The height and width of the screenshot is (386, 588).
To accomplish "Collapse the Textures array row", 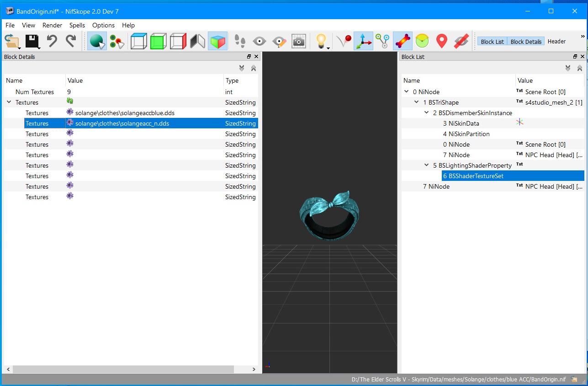I will coord(9,102).
